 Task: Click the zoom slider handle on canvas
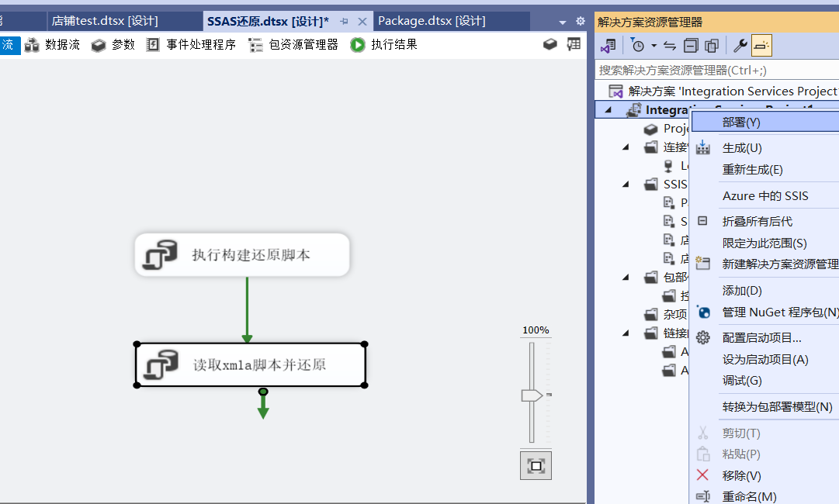coord(532,395)
